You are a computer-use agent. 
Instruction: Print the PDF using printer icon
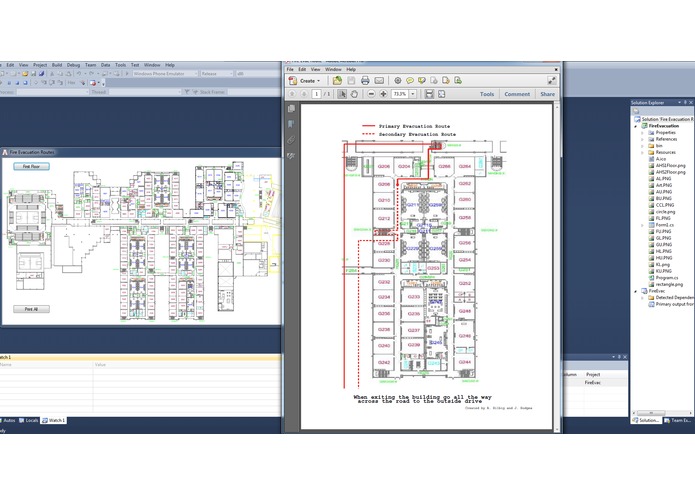point(365,81)
